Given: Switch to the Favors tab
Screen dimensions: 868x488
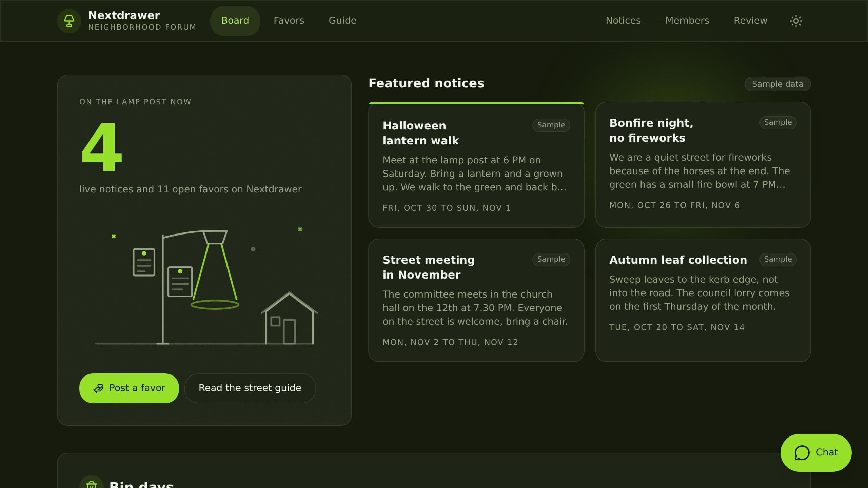Looking at the screenshot, I should pyautogui.click(x=289, y=21).
